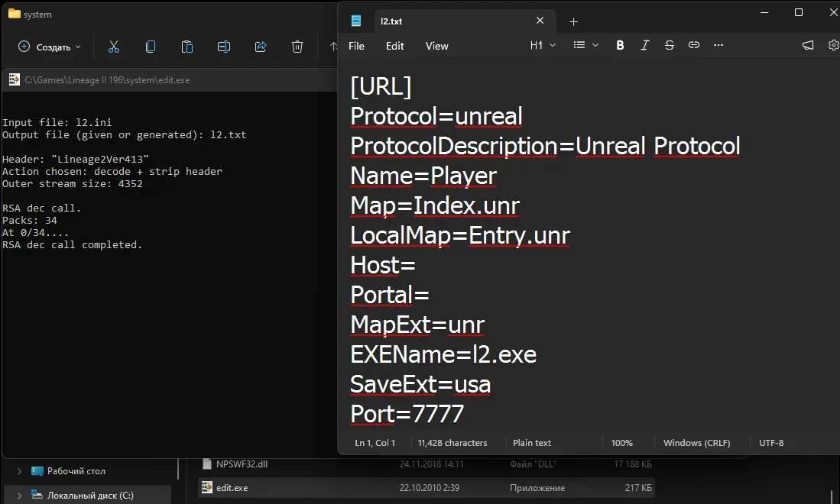Viewport: 840px width, 504px height.
Task: Click the 11,428 characters count
Action: [452, 443]
